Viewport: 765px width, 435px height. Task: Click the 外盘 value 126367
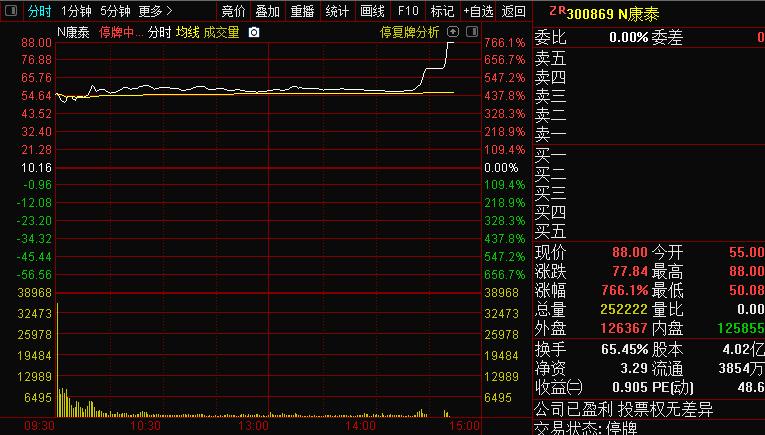624,328
